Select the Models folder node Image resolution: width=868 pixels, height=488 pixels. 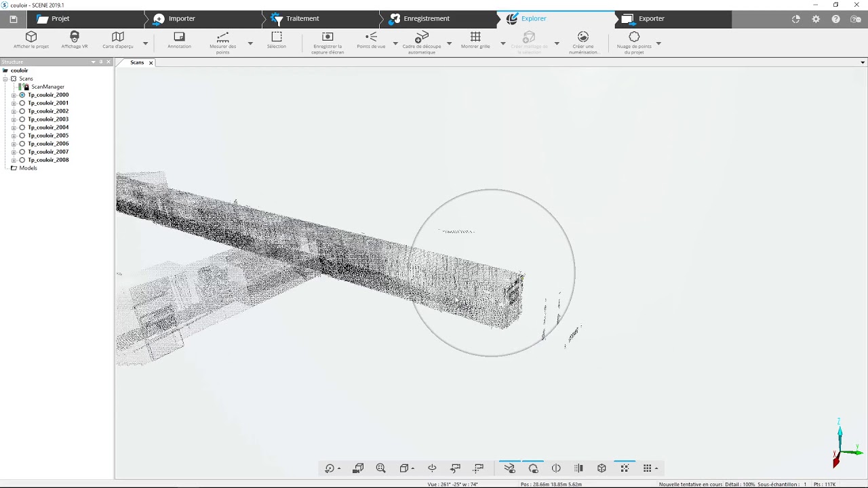[x=28, y=168]
